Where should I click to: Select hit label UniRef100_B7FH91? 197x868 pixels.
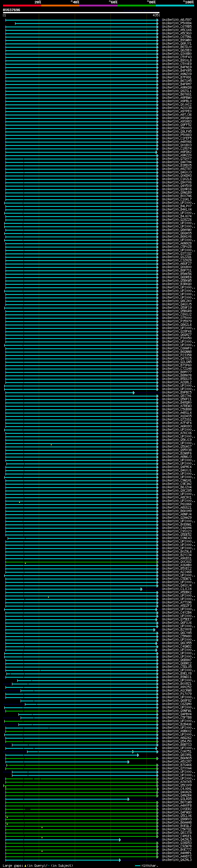176,78
